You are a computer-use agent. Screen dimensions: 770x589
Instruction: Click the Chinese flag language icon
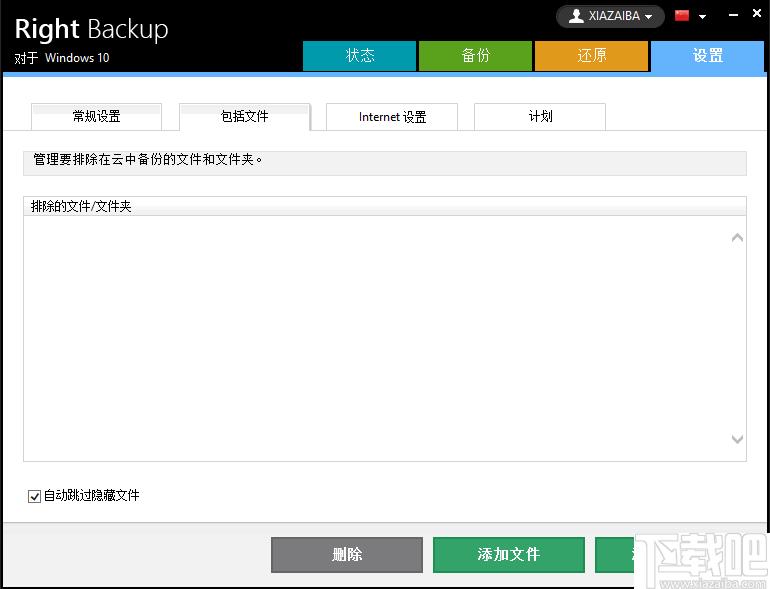682,16
